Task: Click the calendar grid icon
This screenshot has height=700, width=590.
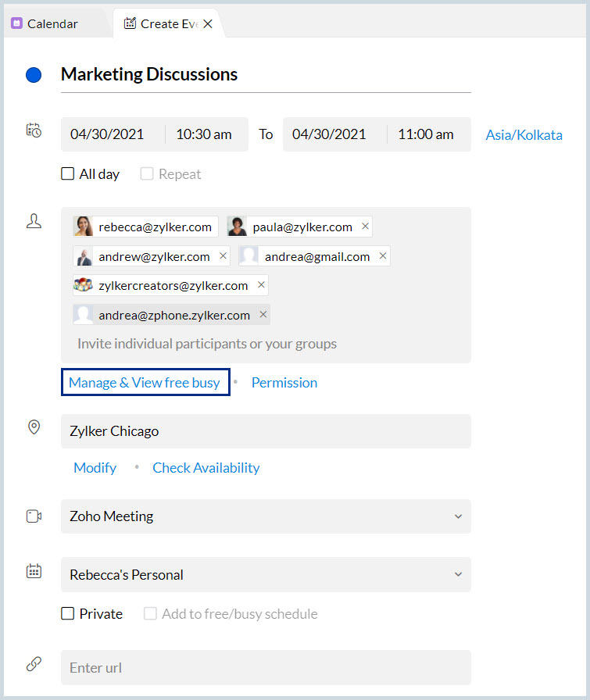Action: (x=34, y=571)
